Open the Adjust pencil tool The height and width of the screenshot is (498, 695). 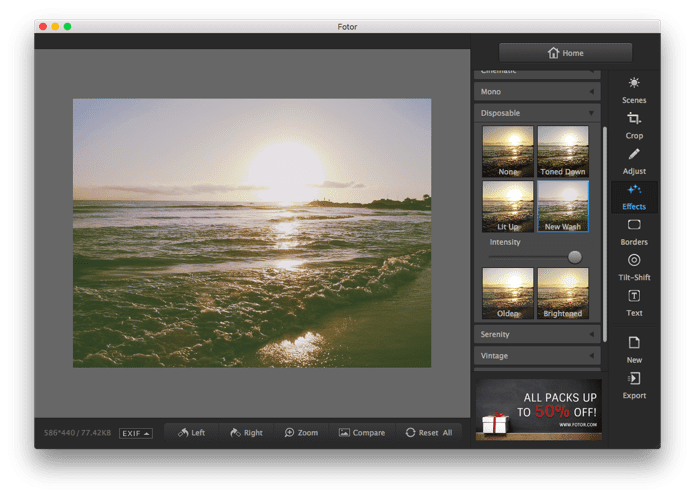pyautogui.click(x=634, y=161)
